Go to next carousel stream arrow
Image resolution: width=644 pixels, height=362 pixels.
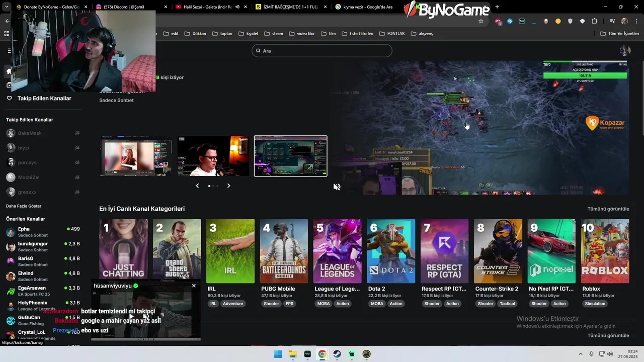pyautogui.click(x=228, y=186)
